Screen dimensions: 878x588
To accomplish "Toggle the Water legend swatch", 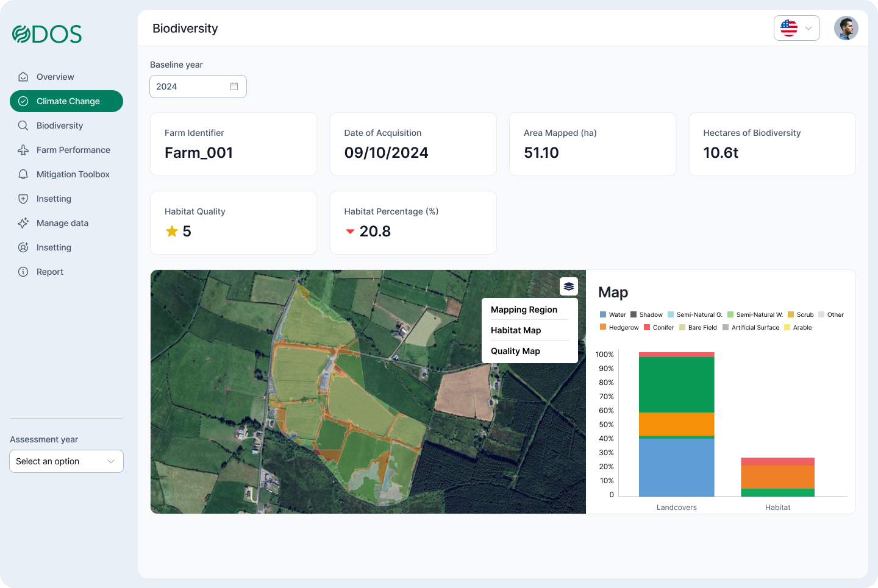I will click(x=603, y=315).
